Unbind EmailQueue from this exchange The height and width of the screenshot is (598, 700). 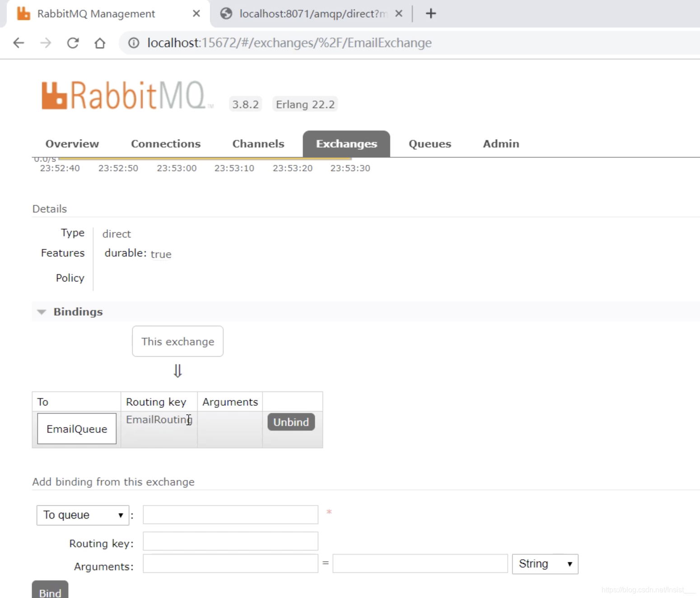[x=291, y=422]
